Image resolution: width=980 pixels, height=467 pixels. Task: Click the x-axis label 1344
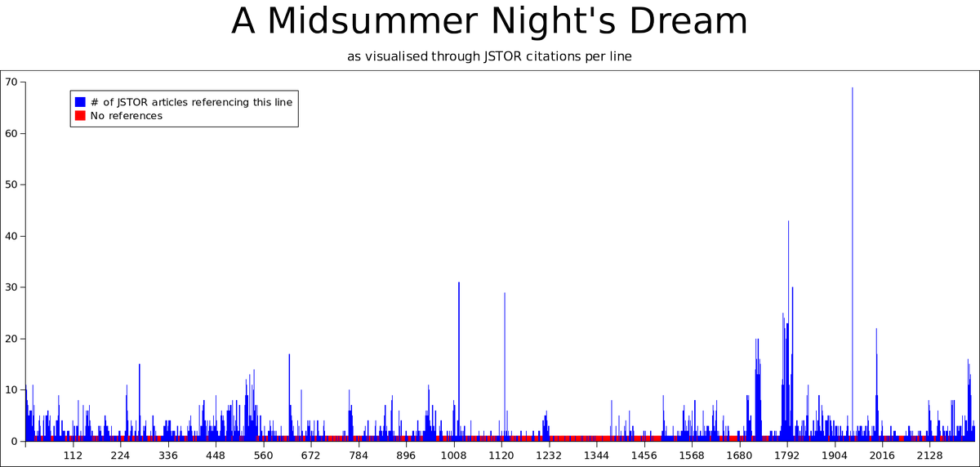click(596, 456)
